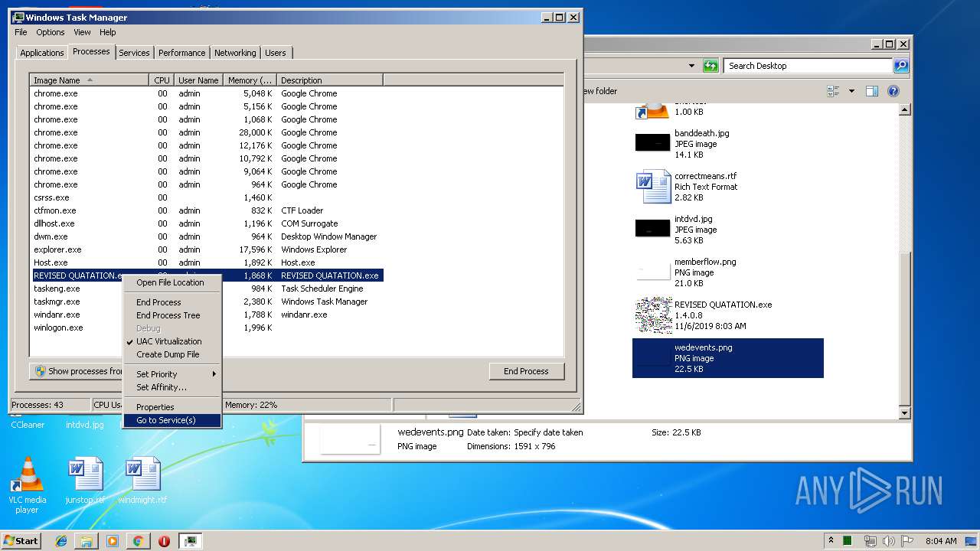Open the Action Center flag icon
The width and height of the screenshot is (980, 551).
tap(908, 540)
